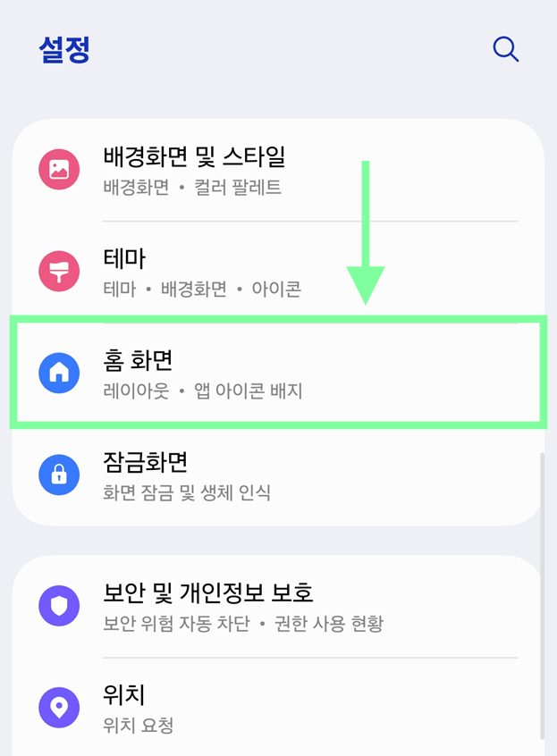Tap the blue lock icon beside 잠금화면
This screenshot has height=756, width=557.
click(x=59, y=475)
